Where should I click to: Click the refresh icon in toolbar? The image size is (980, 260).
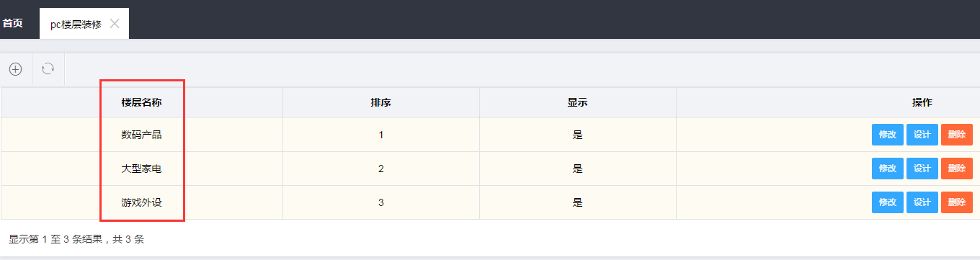48,69
